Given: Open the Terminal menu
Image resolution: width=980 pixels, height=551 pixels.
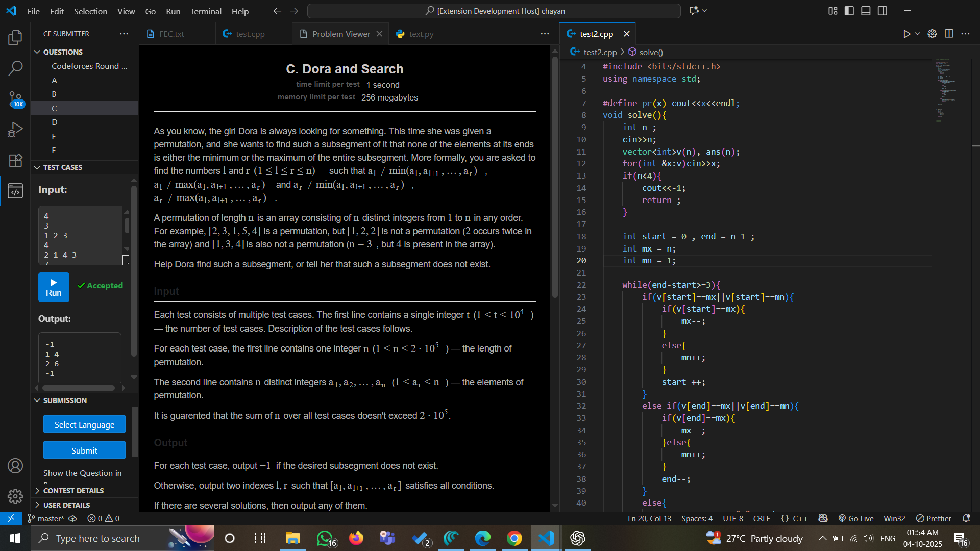Looking at the screenshot, I should (206, 11).
